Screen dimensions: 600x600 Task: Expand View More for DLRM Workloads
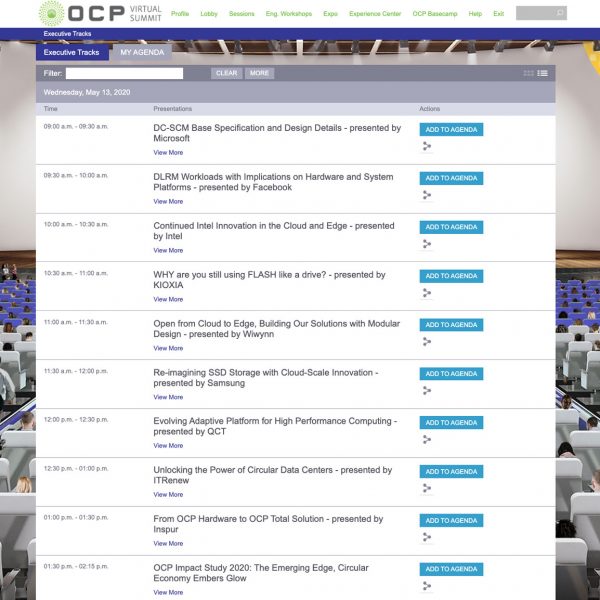point(168,201)
